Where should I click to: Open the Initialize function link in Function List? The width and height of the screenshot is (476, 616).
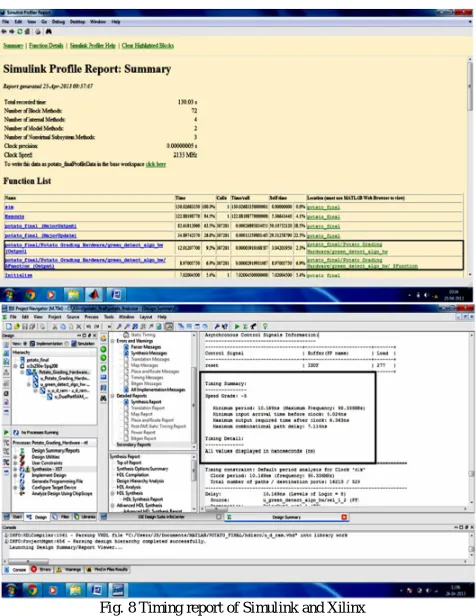18,275
